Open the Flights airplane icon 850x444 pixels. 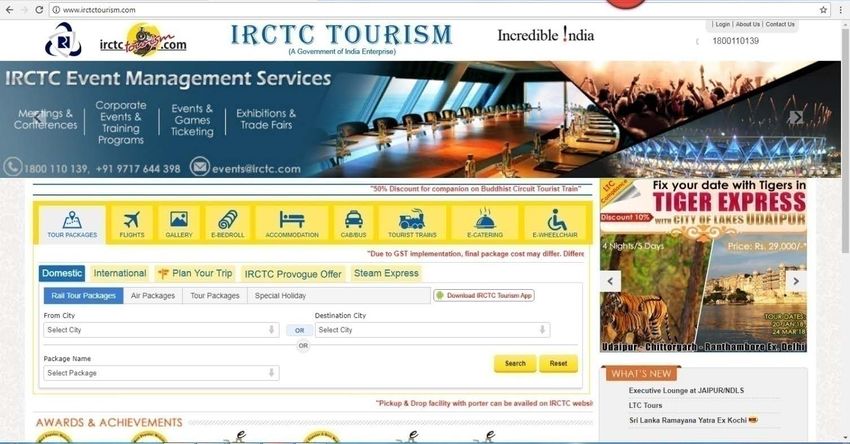point(132,224)
